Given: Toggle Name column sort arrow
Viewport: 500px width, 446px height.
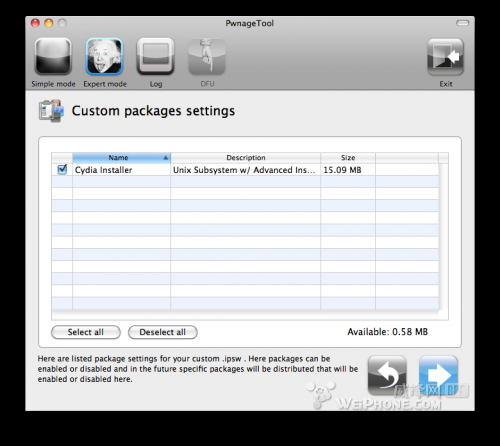Looking at the screenshot, I should (x=166, y=158).
